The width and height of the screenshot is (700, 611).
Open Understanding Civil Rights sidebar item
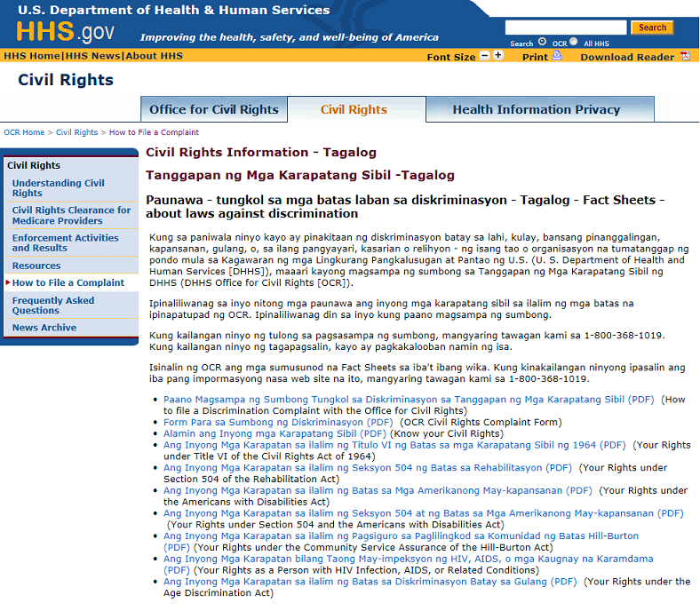(58, 188)
